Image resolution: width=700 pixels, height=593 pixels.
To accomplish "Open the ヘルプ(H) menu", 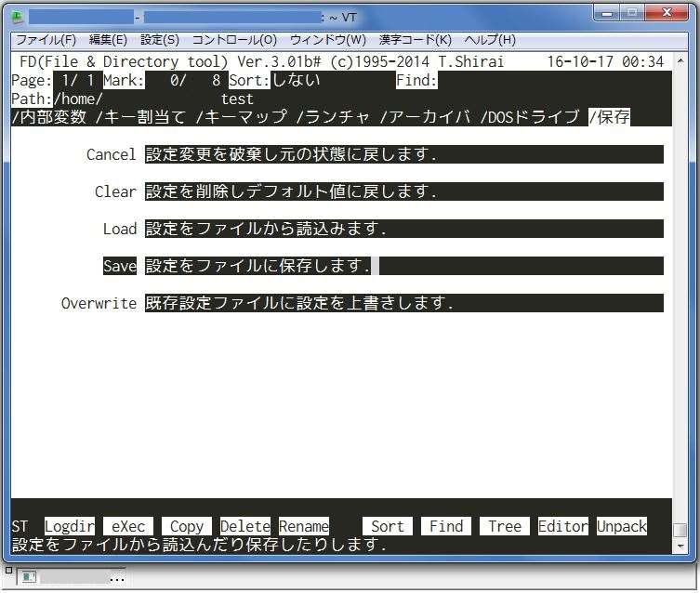I will pyautogui.click(x=490, y=40).
